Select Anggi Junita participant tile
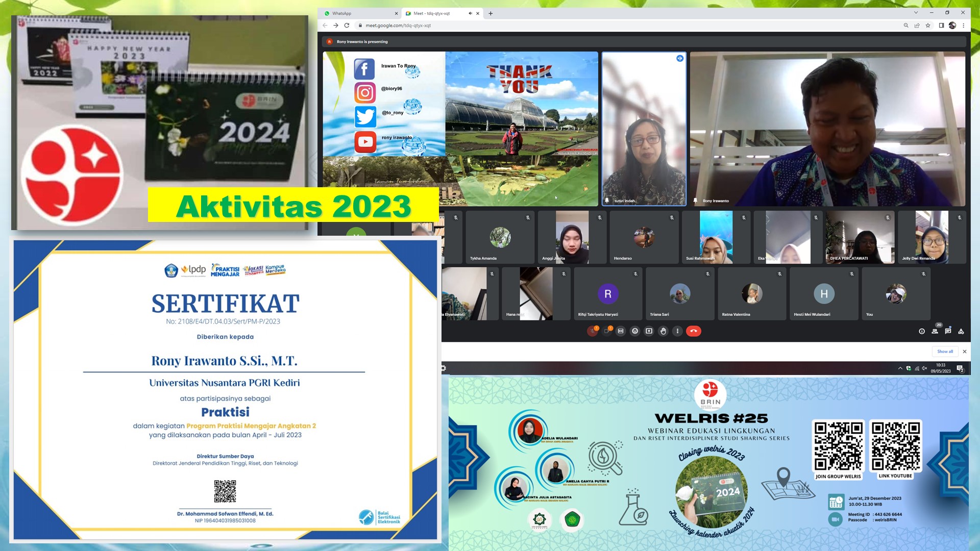 (572, 237)
